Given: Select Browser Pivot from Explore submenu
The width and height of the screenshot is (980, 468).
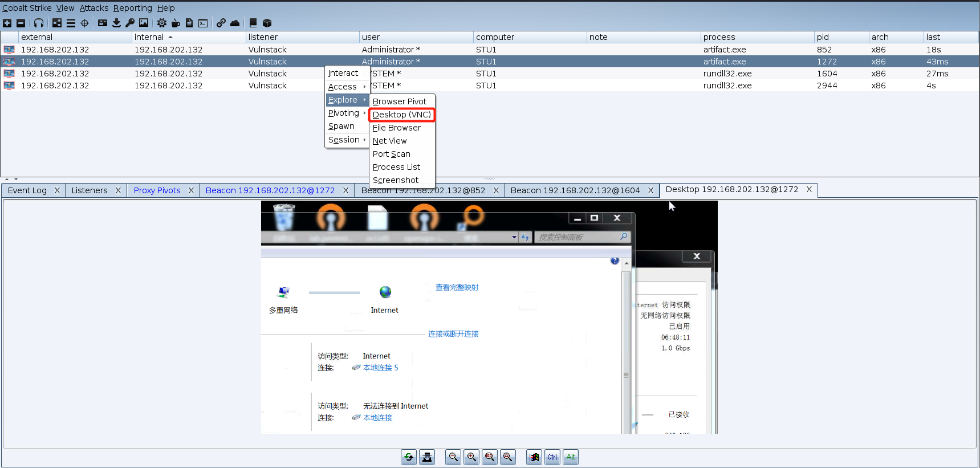Looking at the screenshot, I should (402, 101).
